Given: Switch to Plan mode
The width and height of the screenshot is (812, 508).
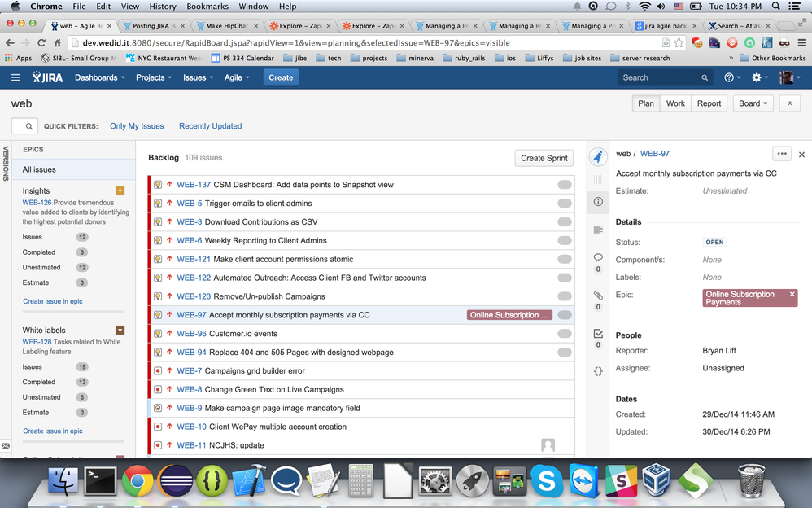Looking at the screenshot, I should 646,103.
